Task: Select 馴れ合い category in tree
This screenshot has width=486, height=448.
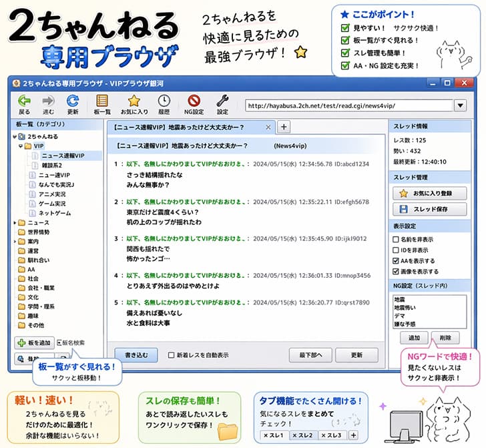Action: point(39,260)
